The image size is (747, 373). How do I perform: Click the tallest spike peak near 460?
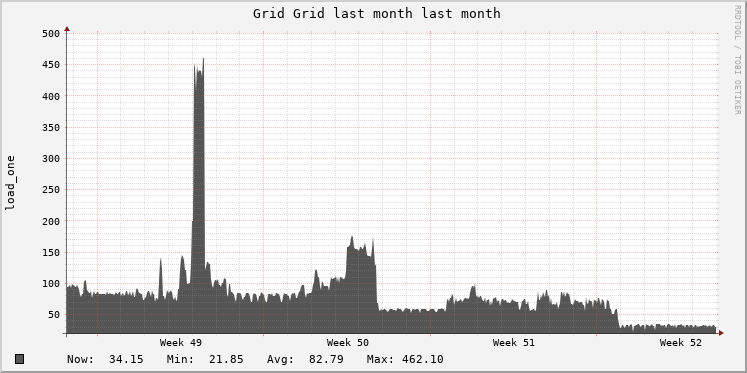(203, 60)
